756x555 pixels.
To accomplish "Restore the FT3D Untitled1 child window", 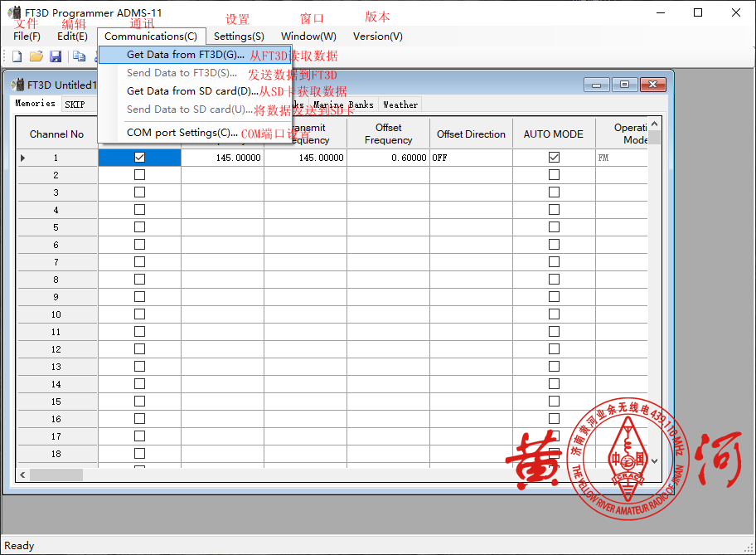I will (624, 85).
